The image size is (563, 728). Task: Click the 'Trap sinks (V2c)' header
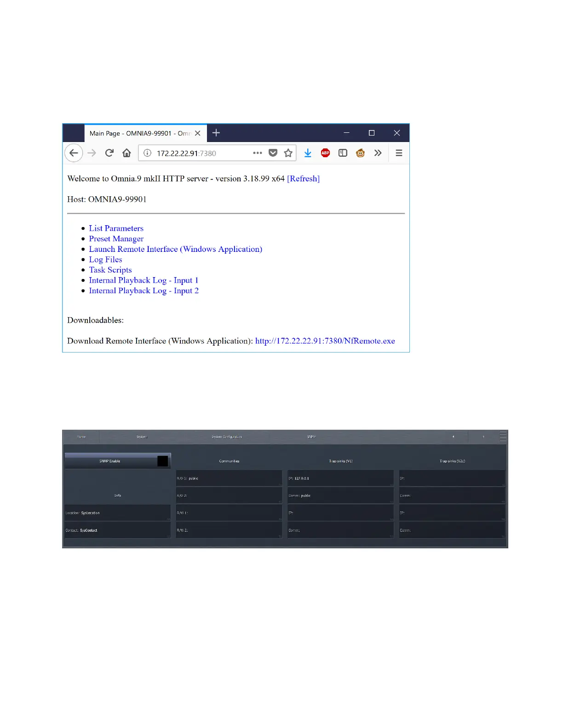[x=452, y=461]
